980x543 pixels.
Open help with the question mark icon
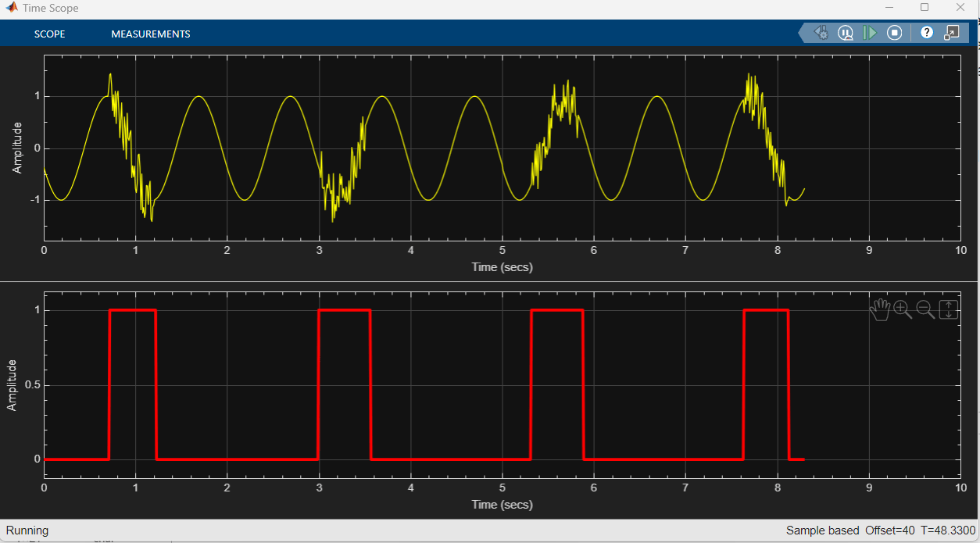pos(927,33)
